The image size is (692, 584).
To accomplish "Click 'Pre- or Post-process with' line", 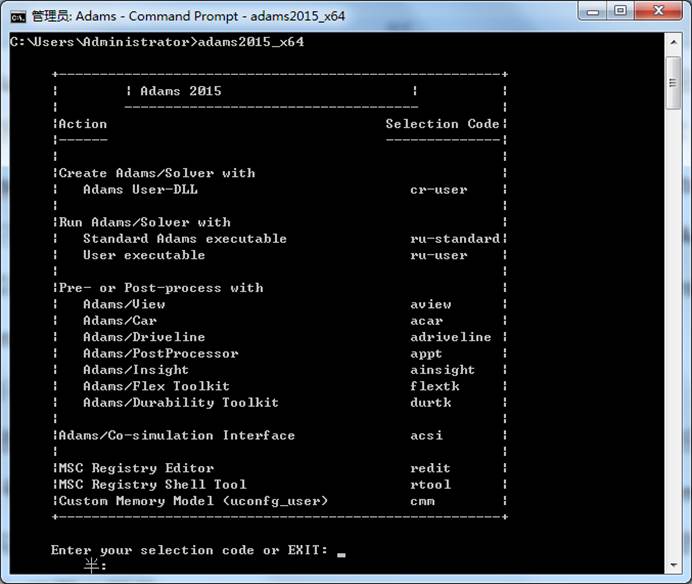I will click(161, 288).
